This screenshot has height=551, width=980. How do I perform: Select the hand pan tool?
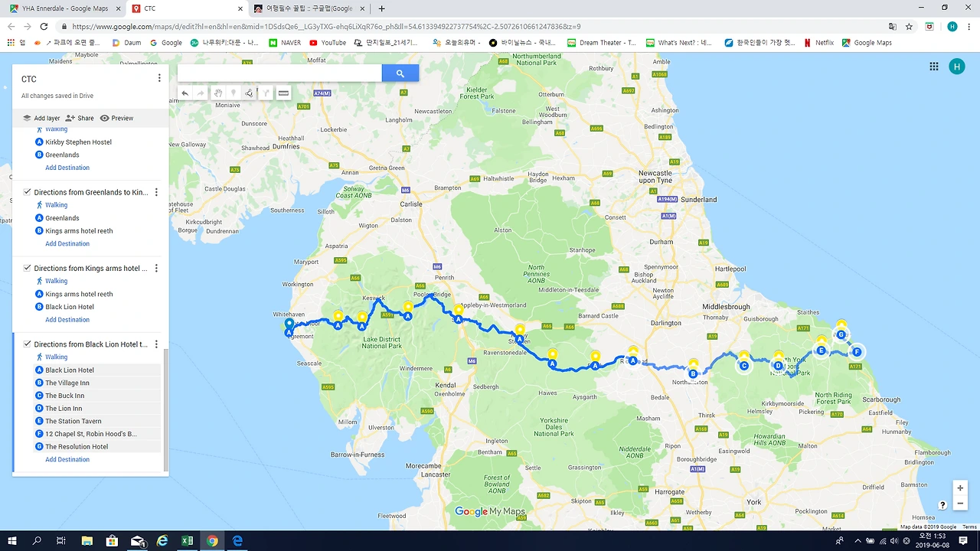pyautogui.click(x=218, y=93)
